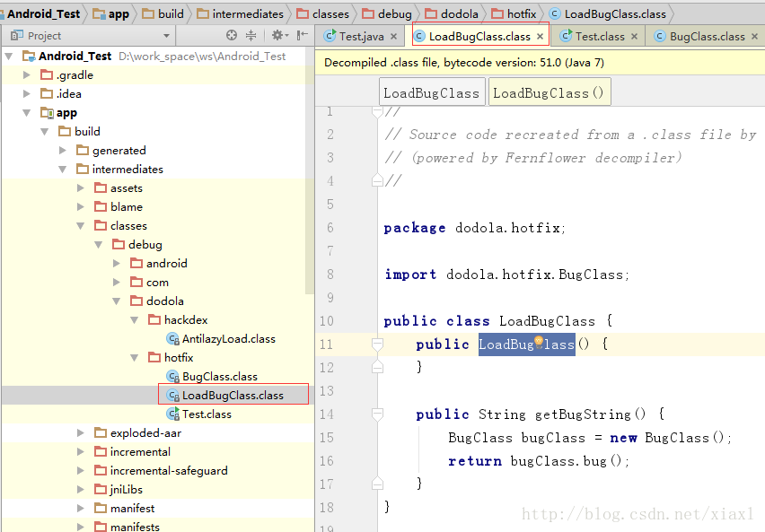Click dodola in the breadcrumb bar
765x532 pixels.
pyautogui.click(x=452, y=14)
